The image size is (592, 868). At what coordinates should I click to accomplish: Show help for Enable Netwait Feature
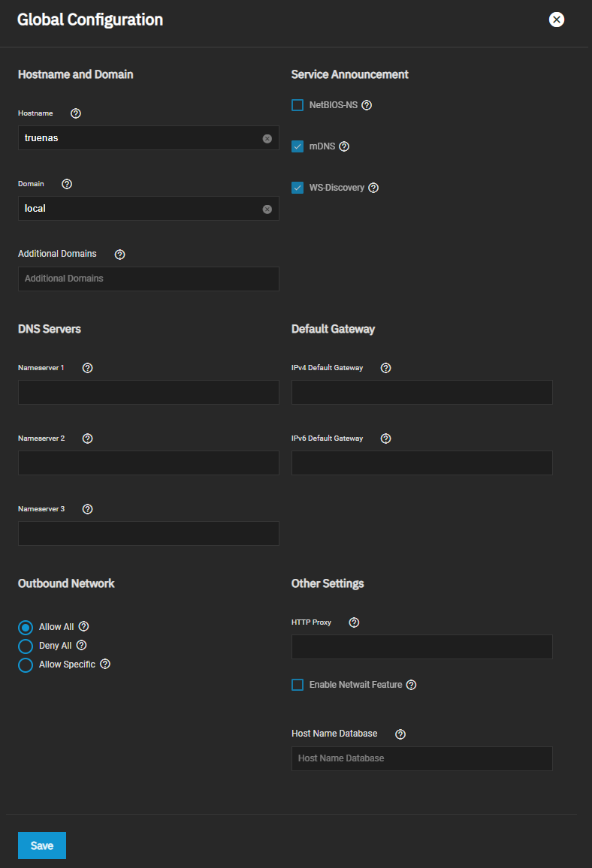coord(411,685)
